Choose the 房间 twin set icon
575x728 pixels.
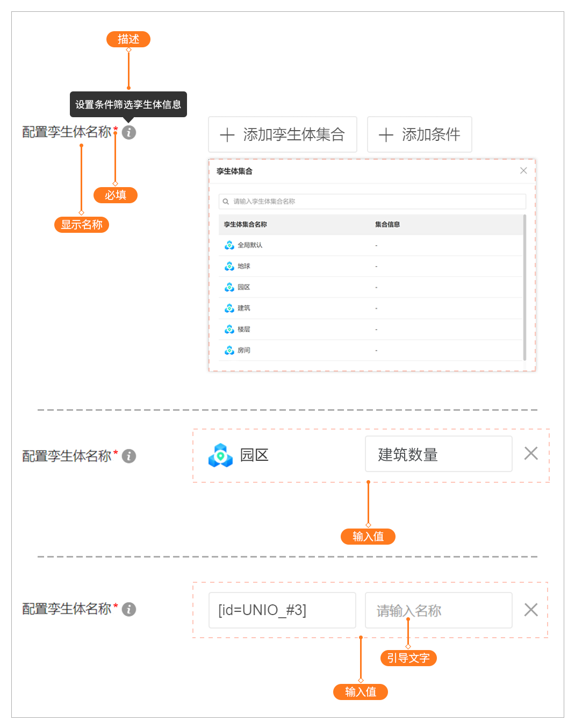click(x=229, y=350)
